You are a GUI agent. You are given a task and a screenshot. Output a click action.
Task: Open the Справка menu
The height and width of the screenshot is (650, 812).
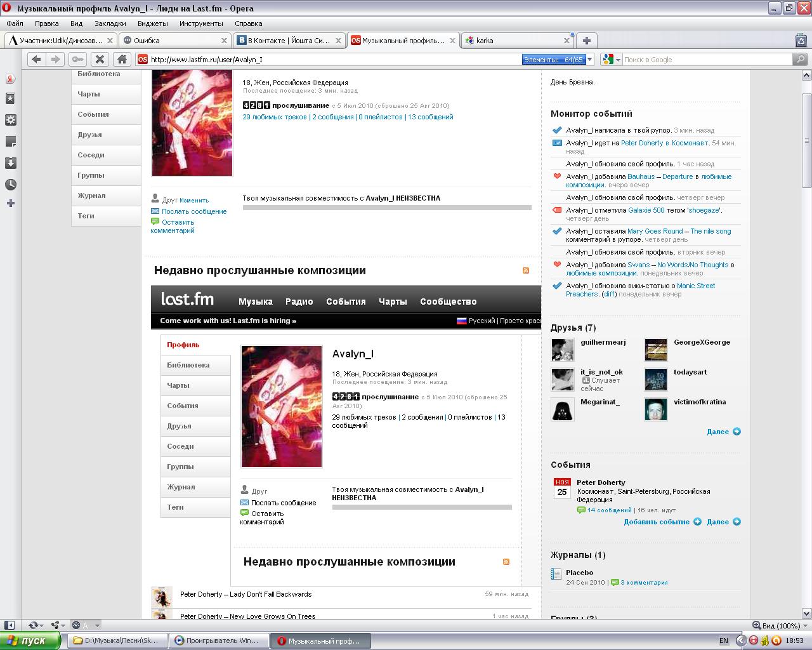249,23
